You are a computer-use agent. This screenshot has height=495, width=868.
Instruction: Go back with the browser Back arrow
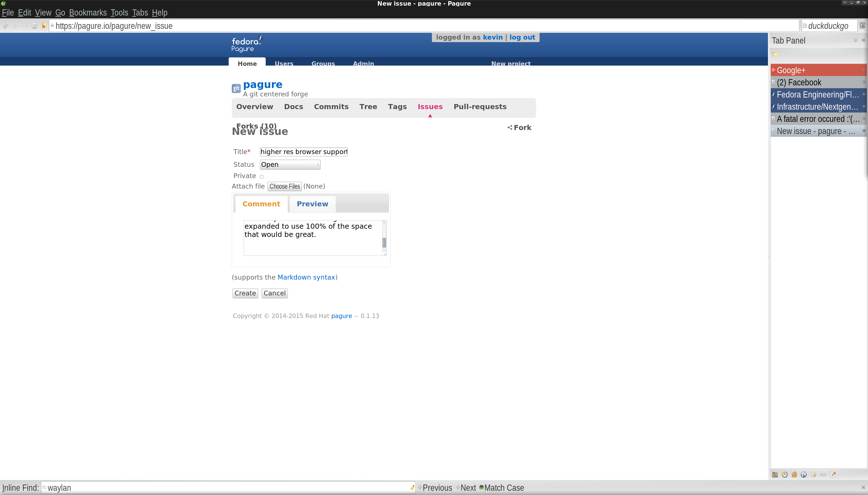pos(5,25)
